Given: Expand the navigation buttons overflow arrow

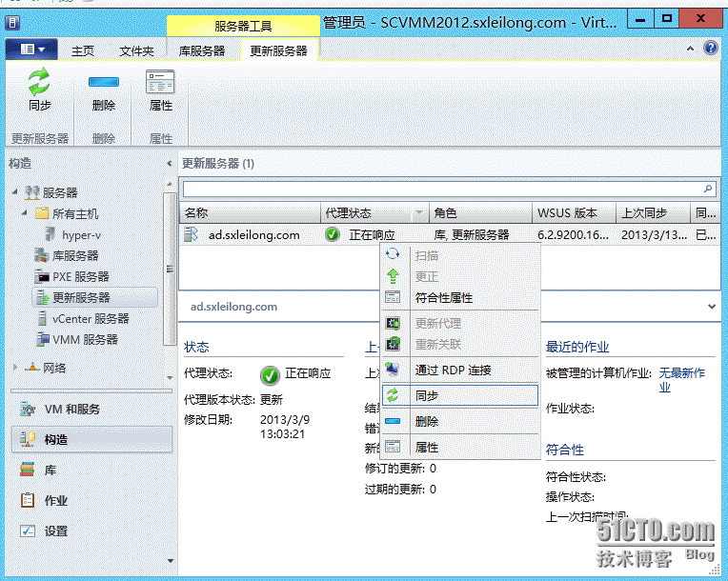Looking at the screenshot, I should (171, 561).
